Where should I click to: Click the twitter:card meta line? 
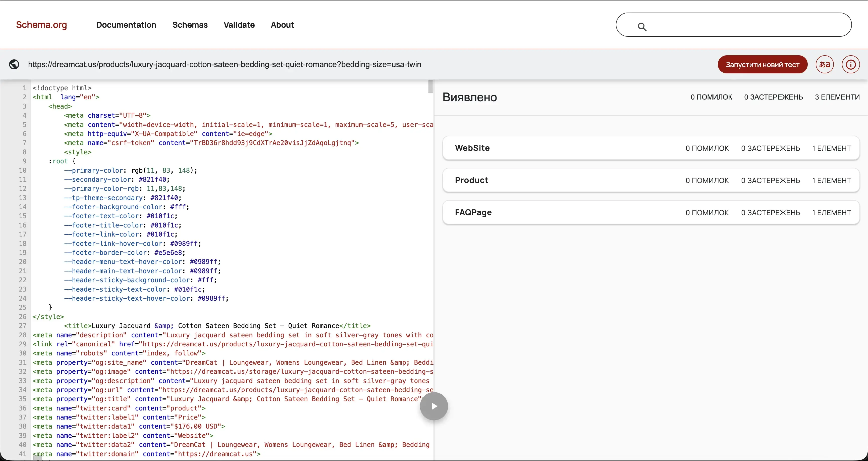119,408
